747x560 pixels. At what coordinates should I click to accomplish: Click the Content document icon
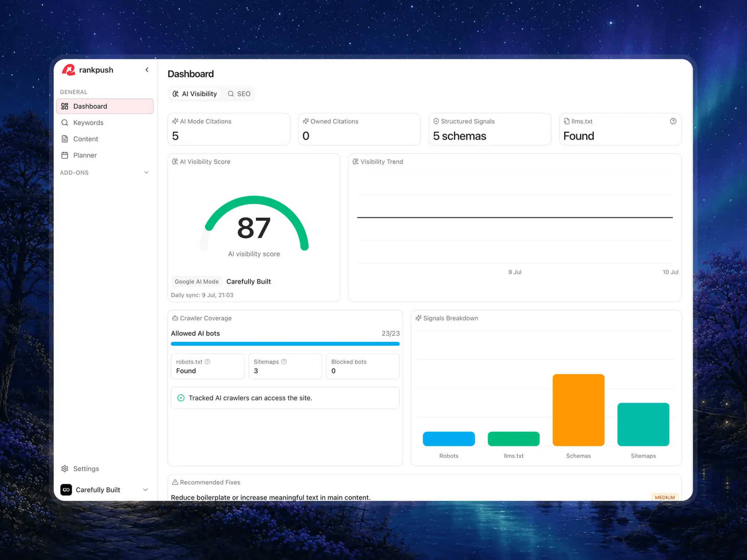point(65,139)
